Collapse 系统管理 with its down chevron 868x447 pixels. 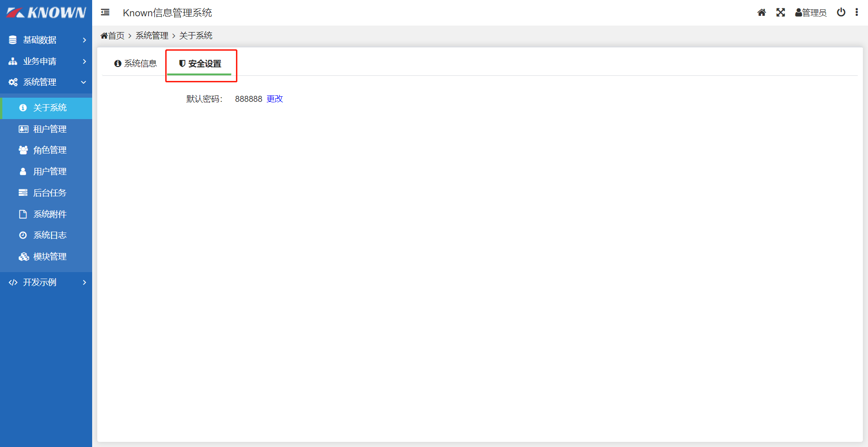[84, 82]
